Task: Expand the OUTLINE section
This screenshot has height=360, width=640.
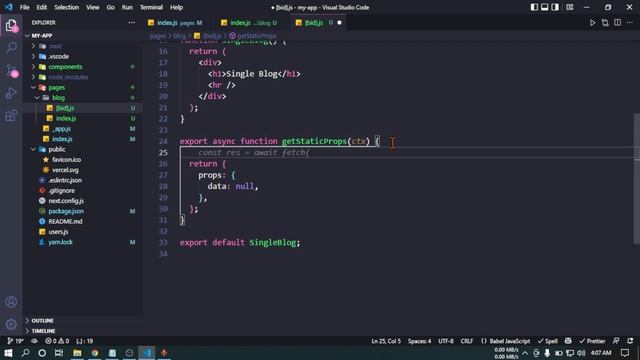Action: pyautogui.click(x=83, y=321)
